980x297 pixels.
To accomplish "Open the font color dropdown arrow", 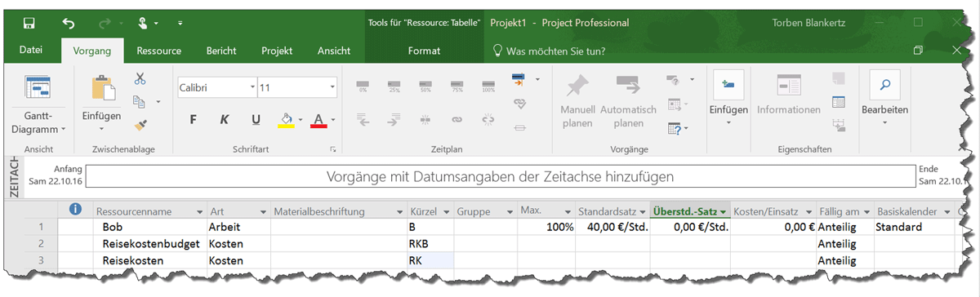I will [334, 121].
